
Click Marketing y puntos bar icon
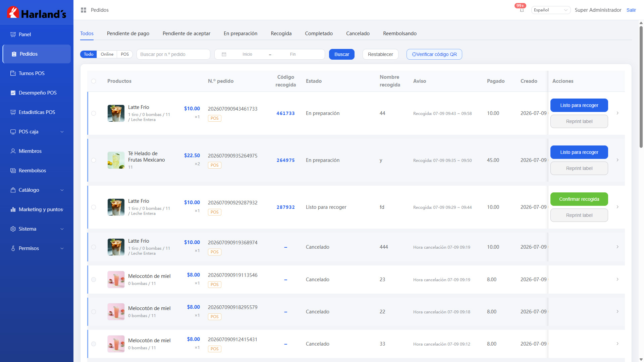pyautogui.click(x=13, y=209)
